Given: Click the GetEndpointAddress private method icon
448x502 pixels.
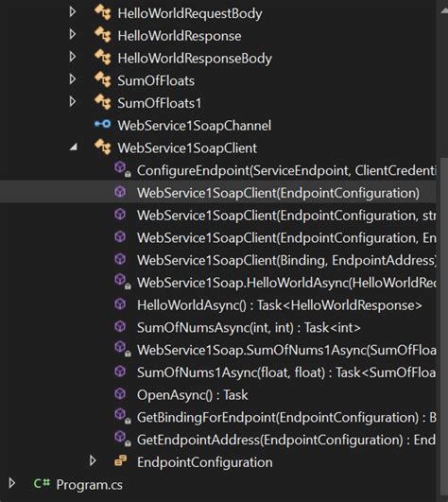Looking at the screenshot, I should [x=122, y=439].
